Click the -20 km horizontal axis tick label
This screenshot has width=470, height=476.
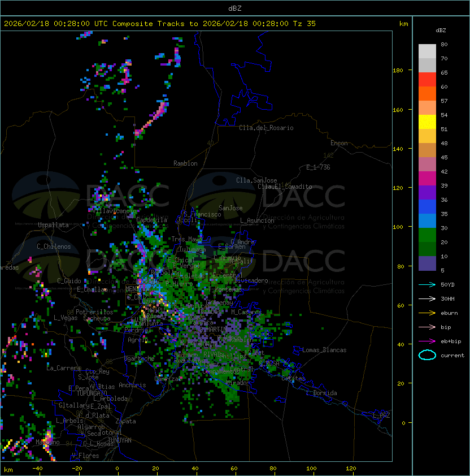77,469
